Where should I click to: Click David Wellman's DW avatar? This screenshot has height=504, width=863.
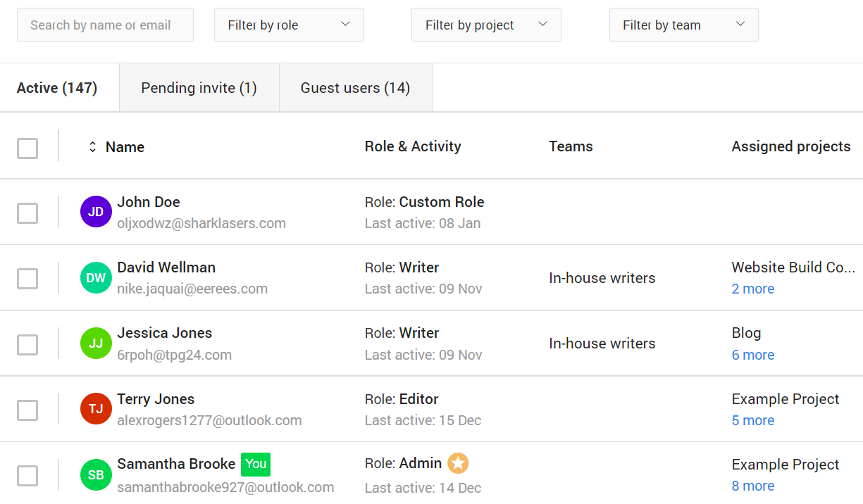96,277
